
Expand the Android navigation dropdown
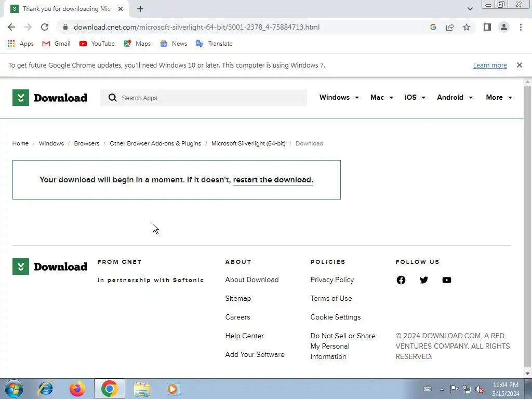click(455, 97)
